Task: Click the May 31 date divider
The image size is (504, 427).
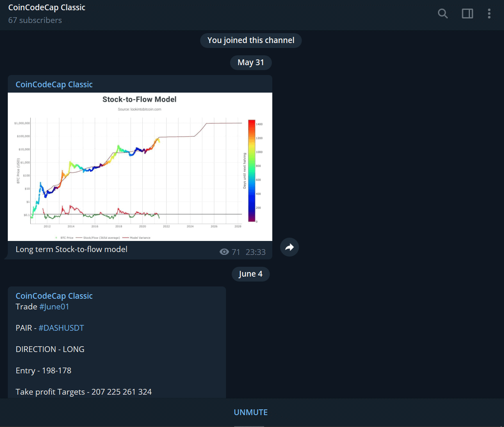Action: tap(251, 62)
